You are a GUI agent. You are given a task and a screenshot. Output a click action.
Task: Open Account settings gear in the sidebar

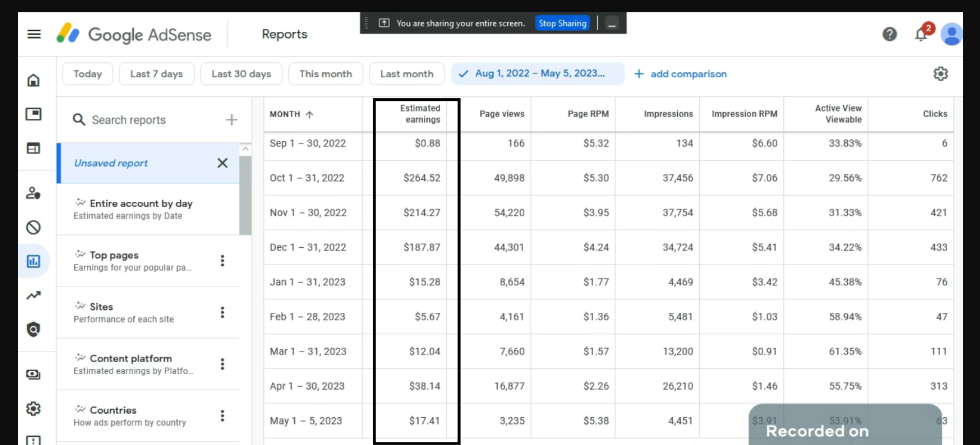[33, 409]
